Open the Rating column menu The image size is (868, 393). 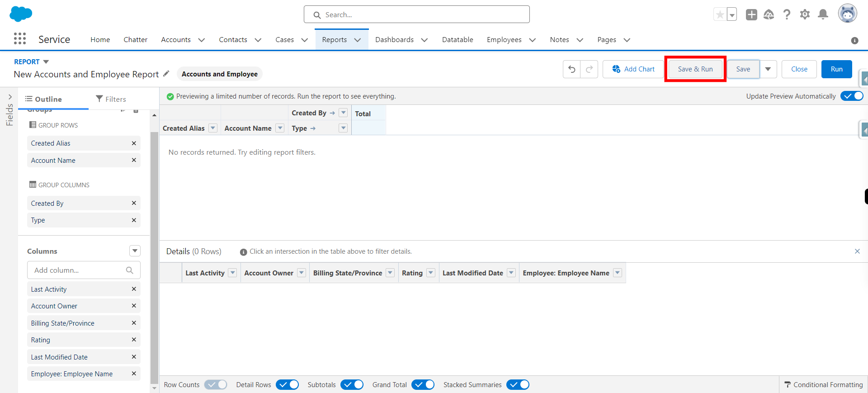pos(431,273)
